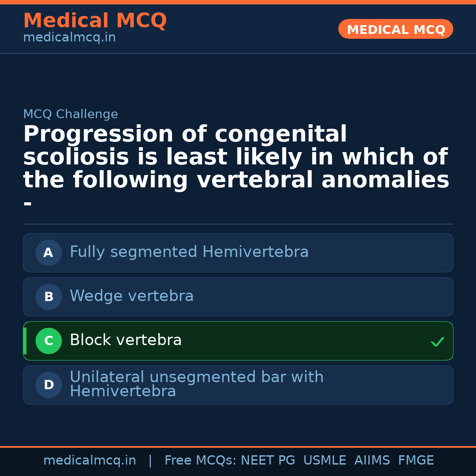Viewport: 476px width, 476px height.
Task: Choose Unilateral unsegmented bar with Hemivertebra
Action: click(197, 384)
